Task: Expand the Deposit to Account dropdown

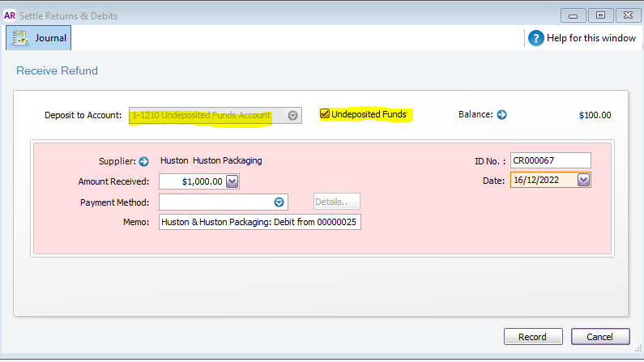Action: coord(293,115)
